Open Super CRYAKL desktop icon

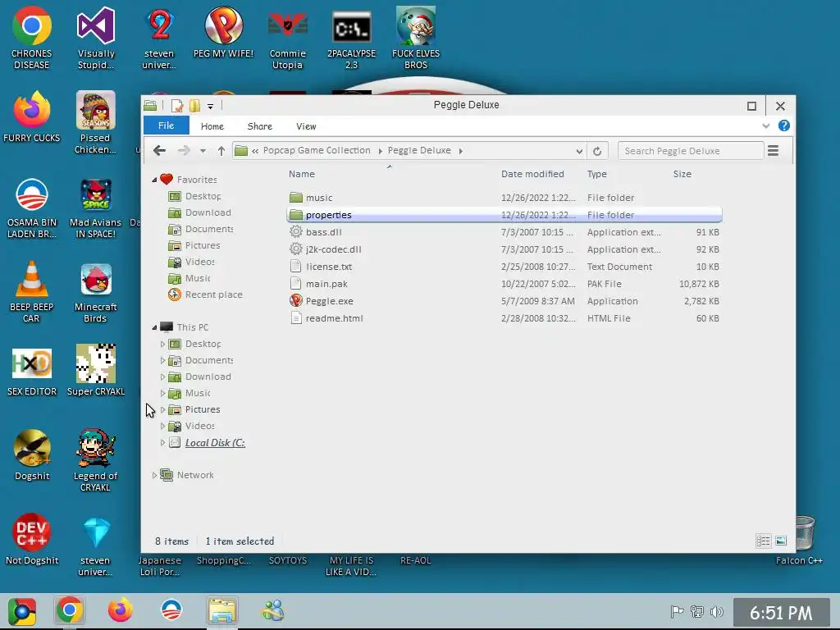coord(95,371)
